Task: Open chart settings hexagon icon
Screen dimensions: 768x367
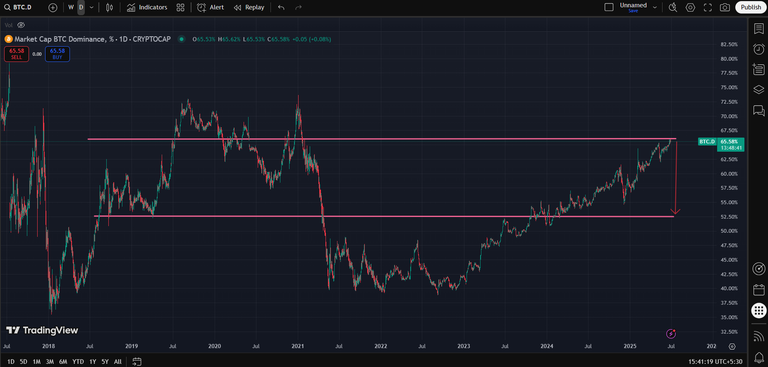Action: tap(691, 7)
